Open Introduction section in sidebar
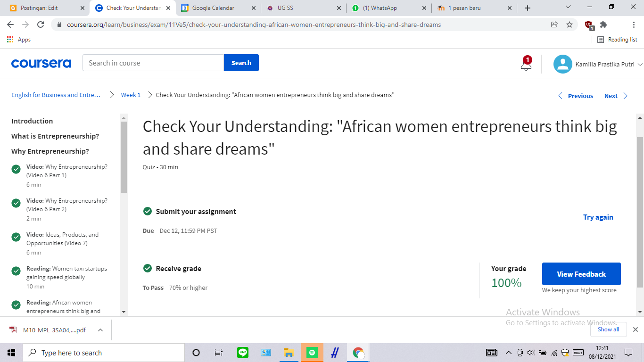The width and height of the screenshot is (644, 362). pos(32,121)
